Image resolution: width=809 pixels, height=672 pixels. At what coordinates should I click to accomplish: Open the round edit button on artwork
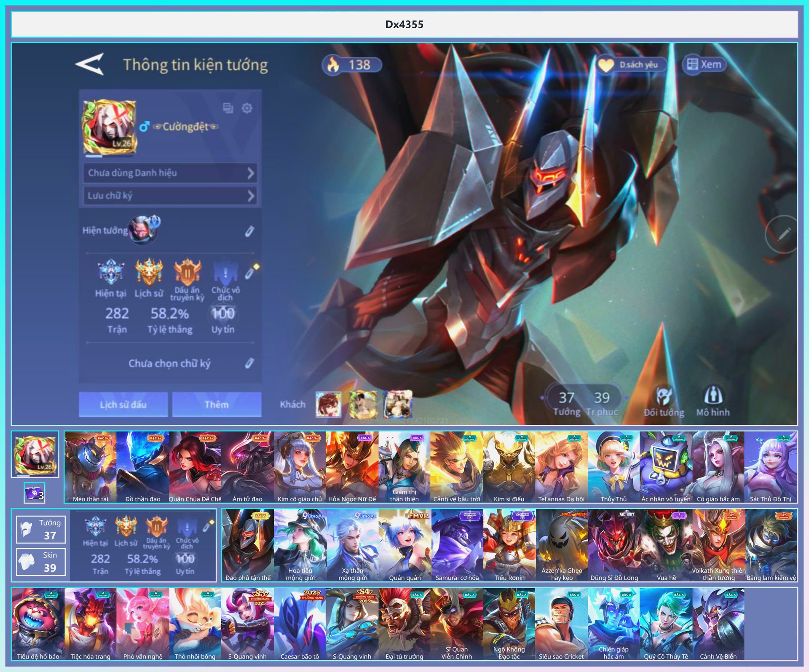tap(782, 234)
